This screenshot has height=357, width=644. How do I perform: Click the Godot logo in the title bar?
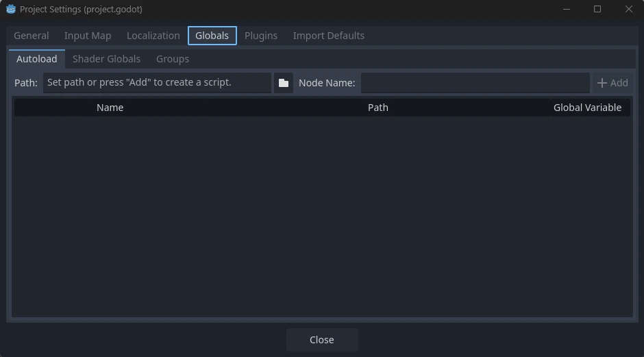(x=11, y=10)
